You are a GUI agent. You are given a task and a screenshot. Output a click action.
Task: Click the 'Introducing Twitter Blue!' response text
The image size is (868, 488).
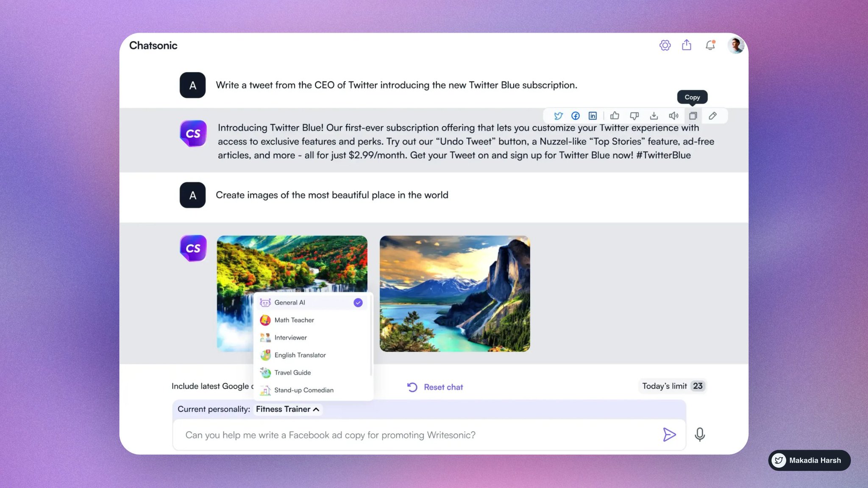[x=466, y=141]
